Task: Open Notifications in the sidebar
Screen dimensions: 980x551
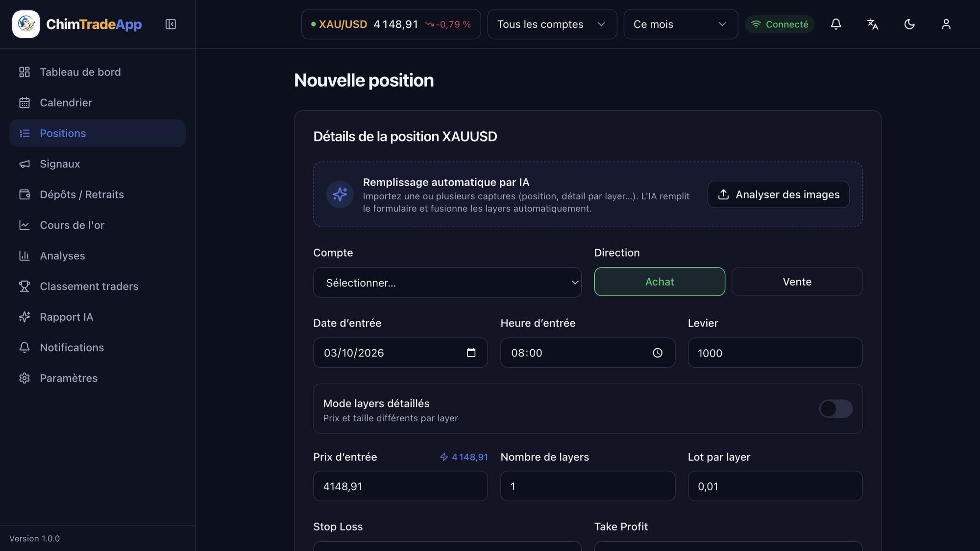Action: (98, 348)
